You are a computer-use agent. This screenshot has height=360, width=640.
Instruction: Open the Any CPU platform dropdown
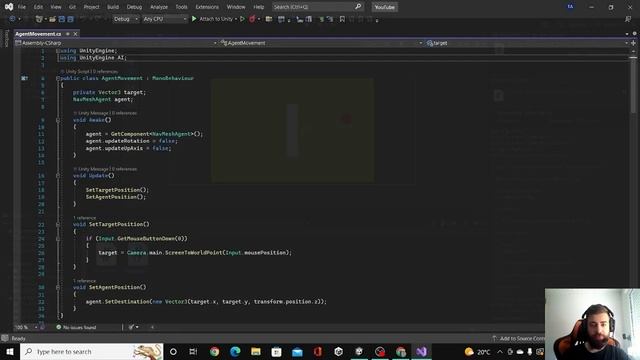click(x=164, y=19)
